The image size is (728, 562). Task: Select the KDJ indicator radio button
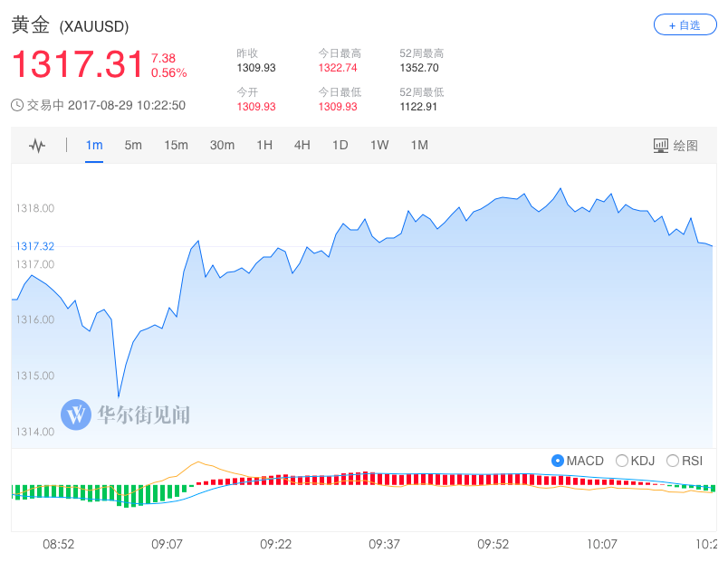click(x=622, y=461)
